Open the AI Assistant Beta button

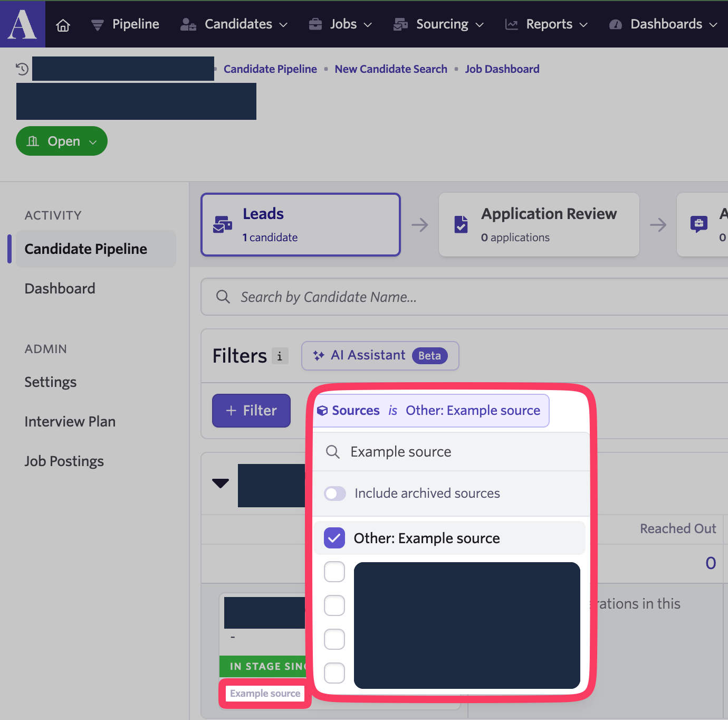pos(380,356)
